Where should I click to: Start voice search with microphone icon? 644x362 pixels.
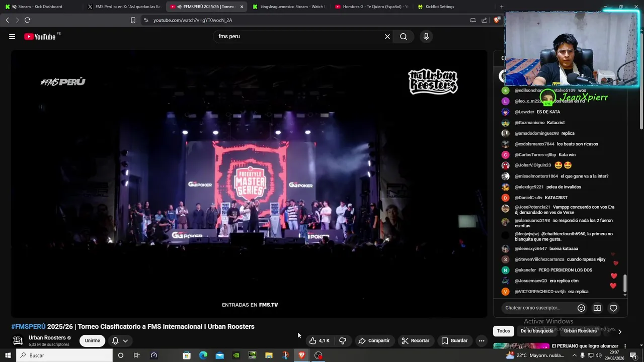click(x=426, y=37)
